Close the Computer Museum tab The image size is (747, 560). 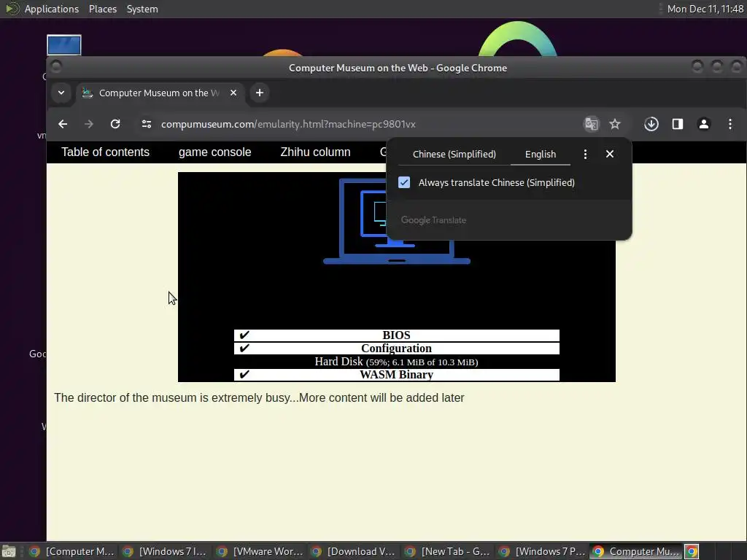pos(233,93)
